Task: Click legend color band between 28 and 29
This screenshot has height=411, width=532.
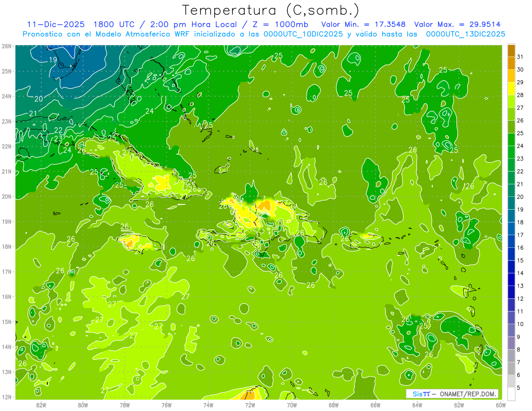Action: [511, 89]
